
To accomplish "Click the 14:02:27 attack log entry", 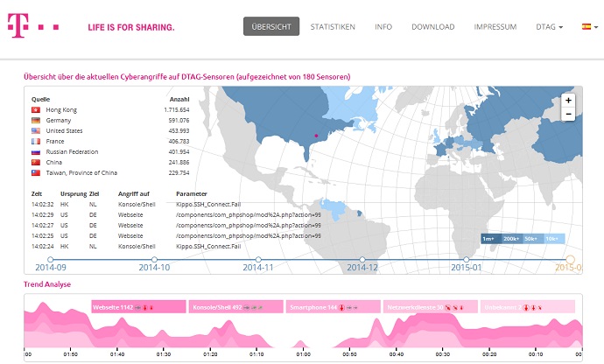I will [x=176, y=226].
